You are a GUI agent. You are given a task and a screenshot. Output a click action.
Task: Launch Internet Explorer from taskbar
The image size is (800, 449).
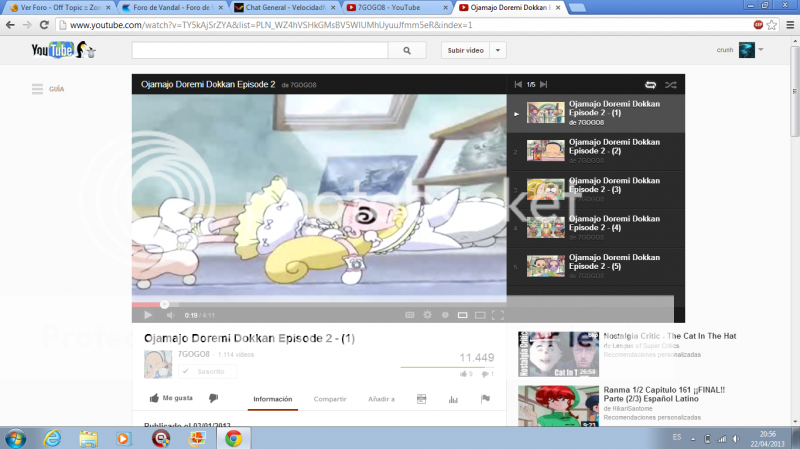coord(52,438)
